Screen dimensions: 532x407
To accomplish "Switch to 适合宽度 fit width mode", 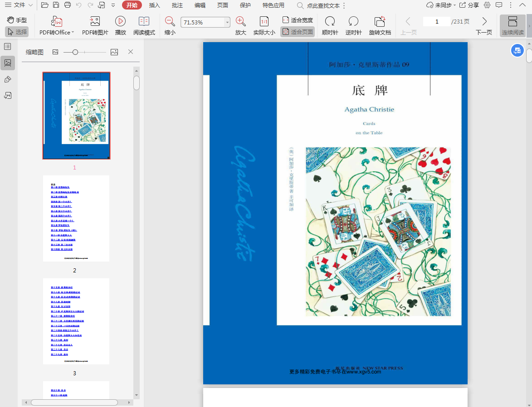I will [298, 20].
